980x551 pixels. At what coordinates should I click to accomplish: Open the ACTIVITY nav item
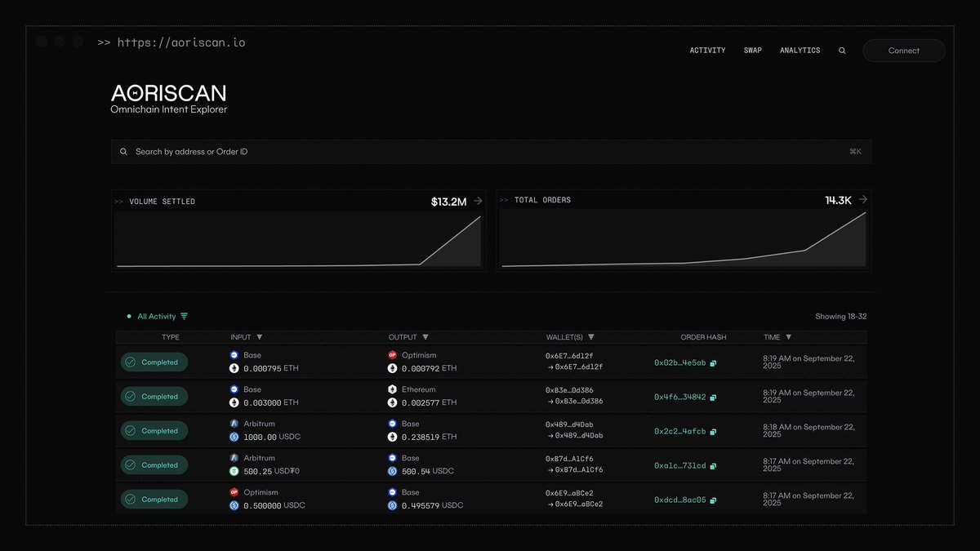(707, 51)
